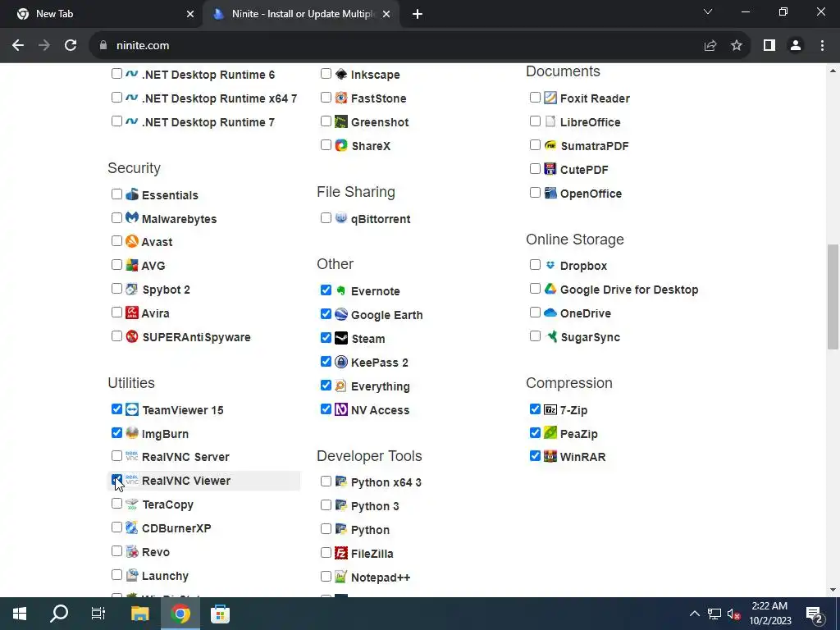Image resolution: width=840 pixels, height=630 pixels.
Task: Click the SUPERAntiSpyware label
Action: pyautogui.click(x=196, y=337)
